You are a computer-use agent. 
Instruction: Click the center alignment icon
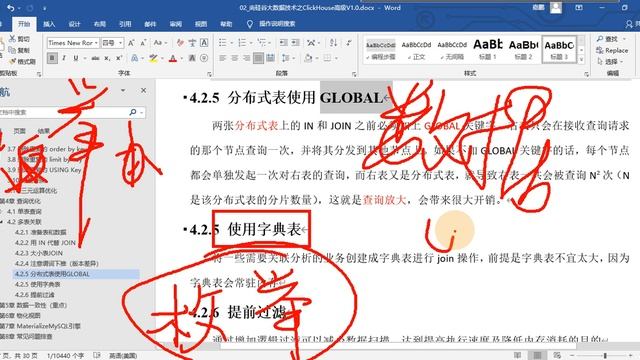234,58
